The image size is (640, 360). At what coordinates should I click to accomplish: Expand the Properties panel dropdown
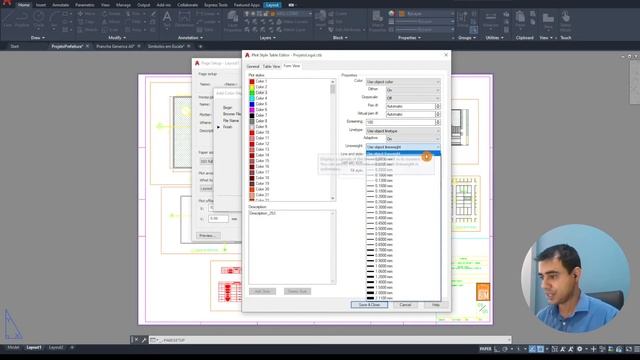click(x=409, y=38)
